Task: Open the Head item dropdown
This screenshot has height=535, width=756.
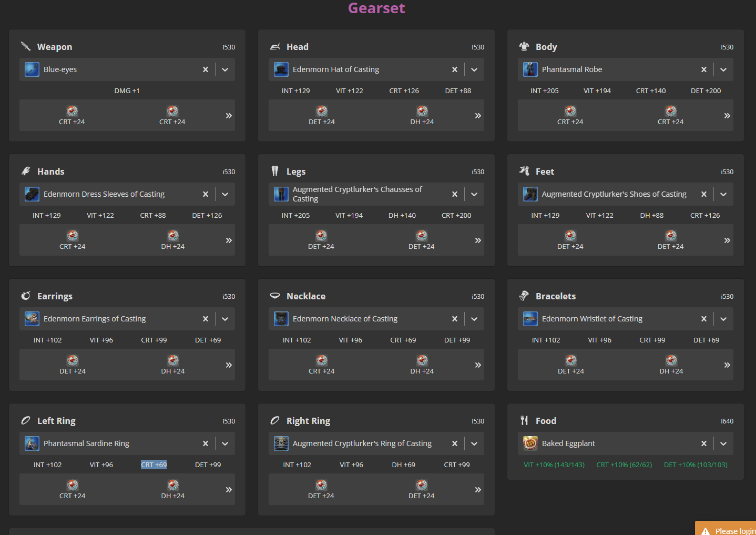Action: pos(474,69)
